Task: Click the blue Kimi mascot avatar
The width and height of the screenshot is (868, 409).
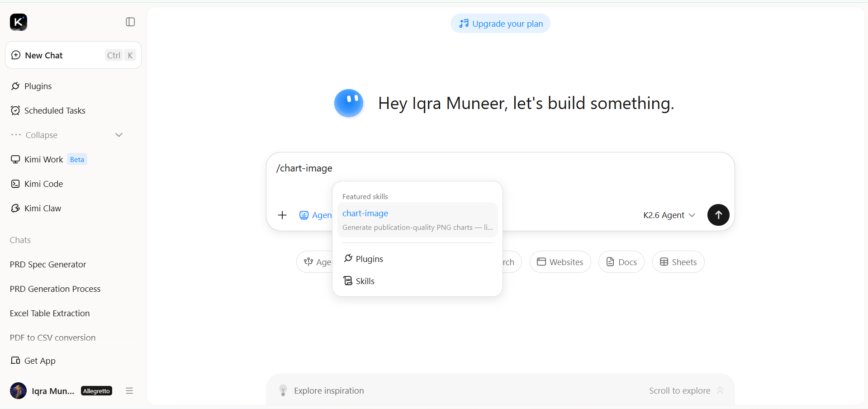Action: coord(349,103)
